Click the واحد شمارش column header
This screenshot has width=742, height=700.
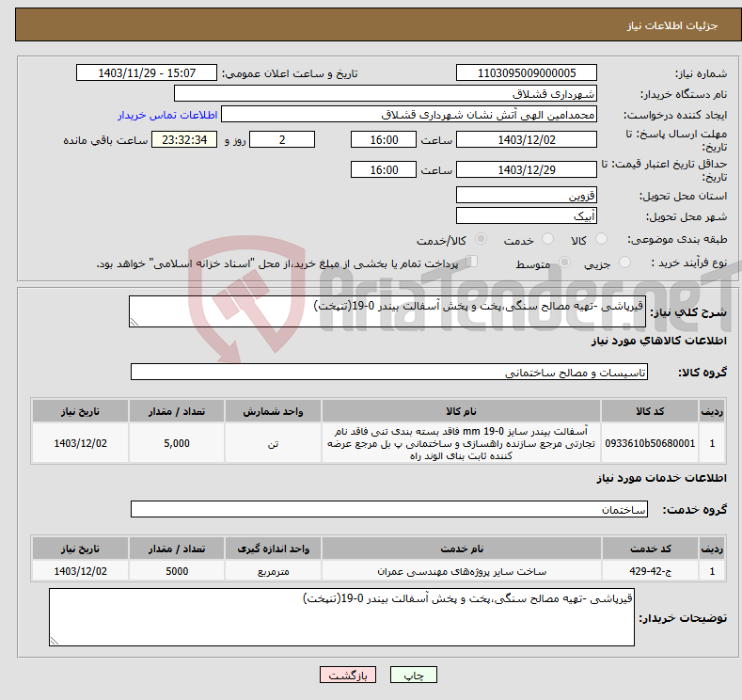tap(273, 411)
